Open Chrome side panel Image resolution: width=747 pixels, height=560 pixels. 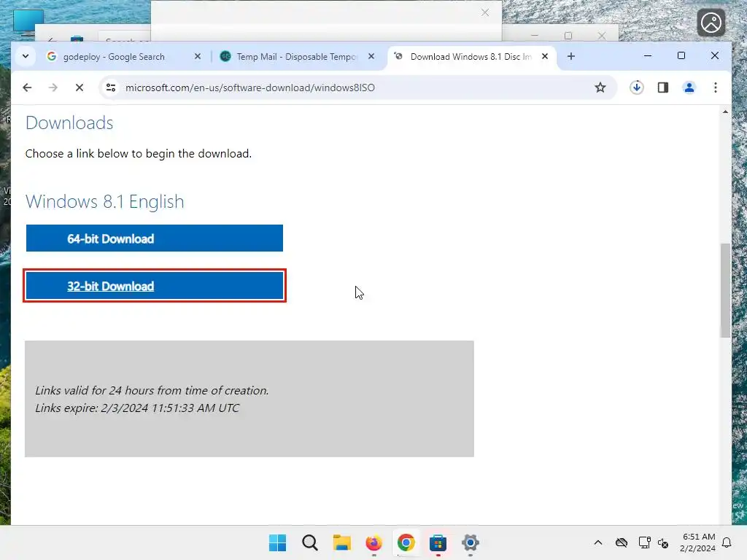(662, 87)
